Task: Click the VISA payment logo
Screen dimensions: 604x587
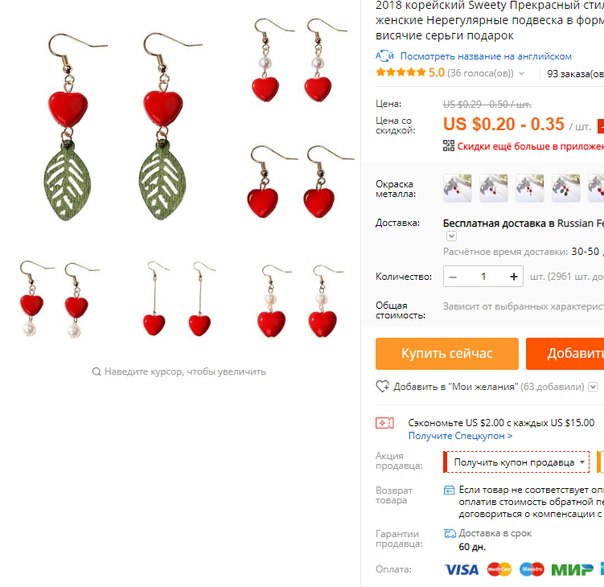Action: point(461,569)
